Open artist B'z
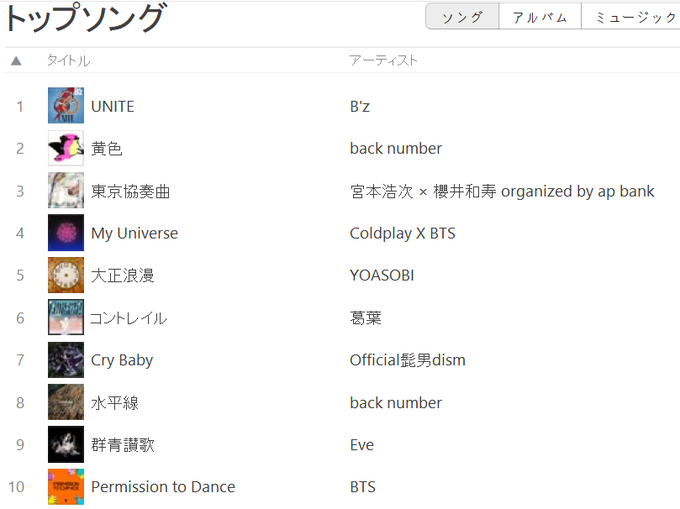The height and width of the screenshot is (509, 680). tap(360, 106)
